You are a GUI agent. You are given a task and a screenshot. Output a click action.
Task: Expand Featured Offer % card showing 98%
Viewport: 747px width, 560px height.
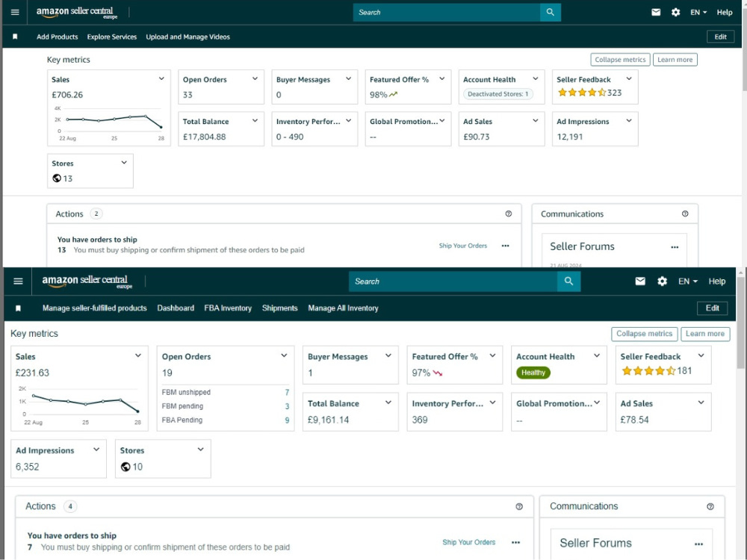[x=441, y=78]
